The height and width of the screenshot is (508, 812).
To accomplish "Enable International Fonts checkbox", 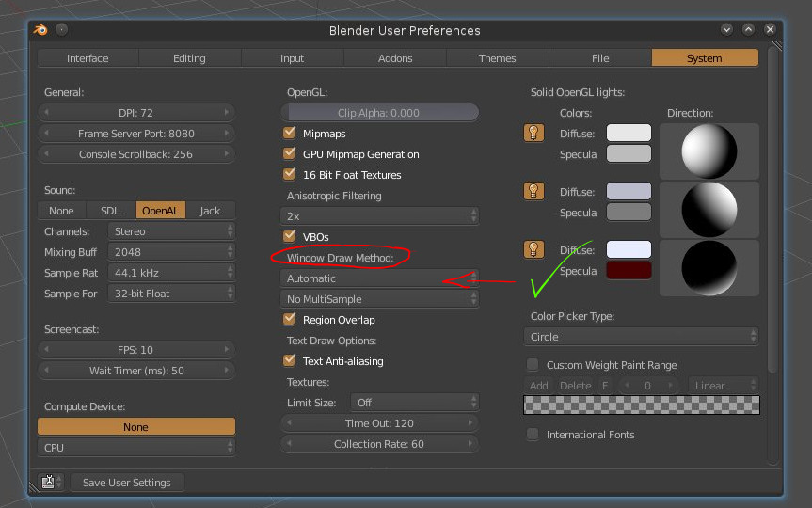I will (533, 435).
